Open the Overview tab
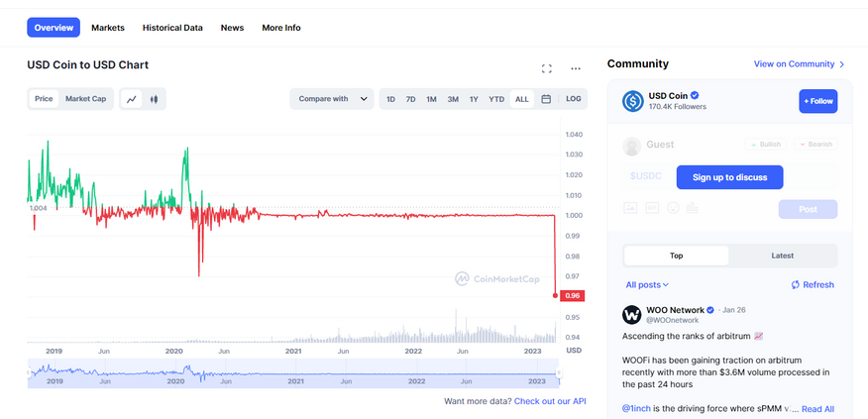 [x=54, y=28]
